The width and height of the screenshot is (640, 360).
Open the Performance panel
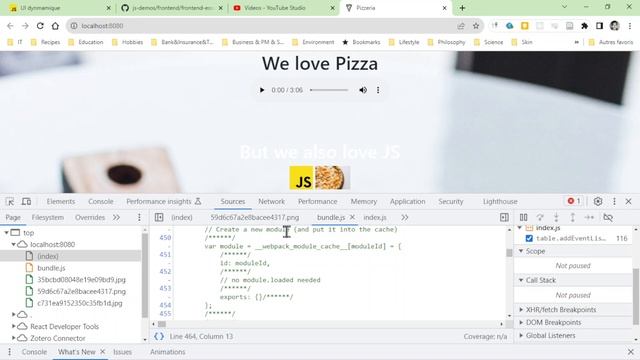(318, 202)
